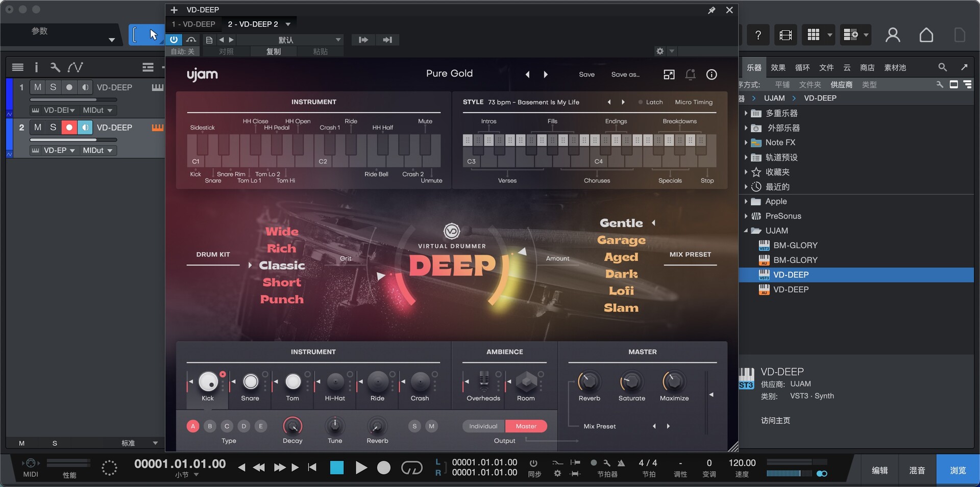Click Save in the ujam header
This screenshot has width=980, height=487.
click(586, 74)
